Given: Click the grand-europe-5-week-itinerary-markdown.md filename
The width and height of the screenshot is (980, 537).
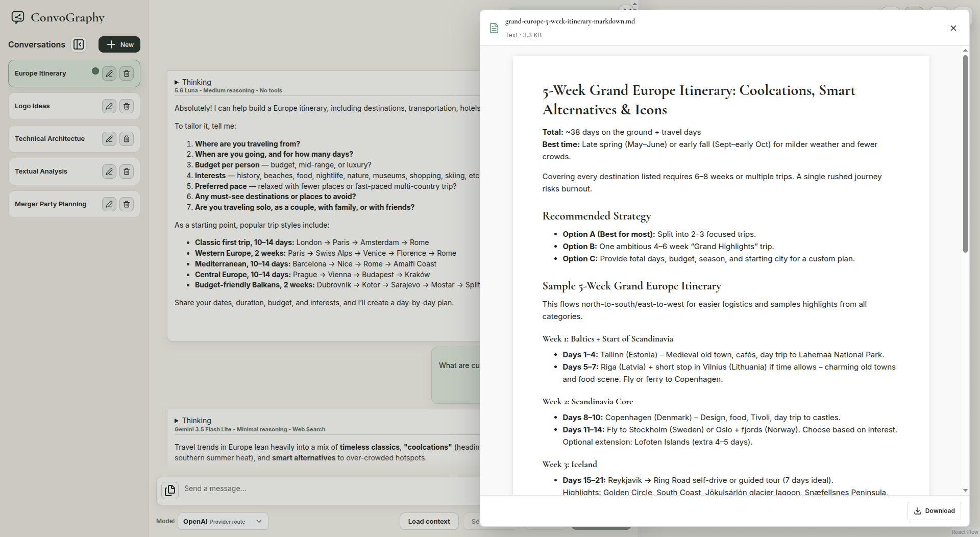Looking at the screenshot, I should [570, 21].
